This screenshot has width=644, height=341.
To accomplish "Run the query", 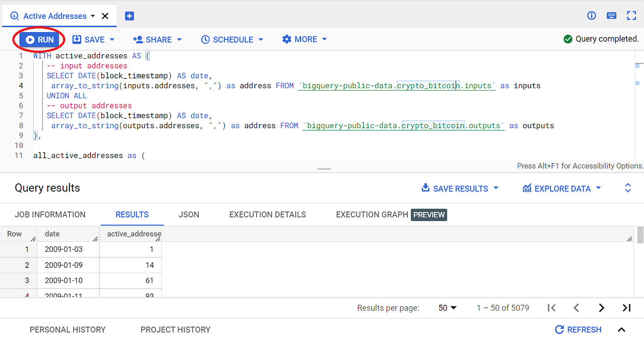I will point(40,40).
